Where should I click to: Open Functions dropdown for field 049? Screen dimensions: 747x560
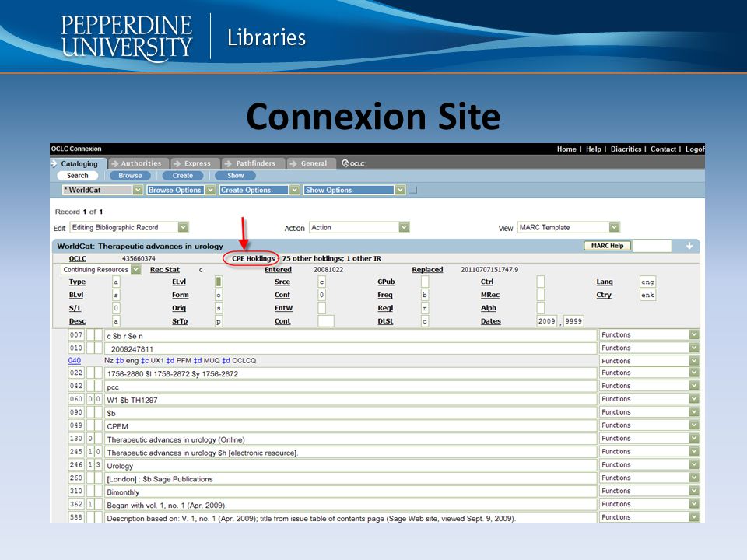coord(649,425)
